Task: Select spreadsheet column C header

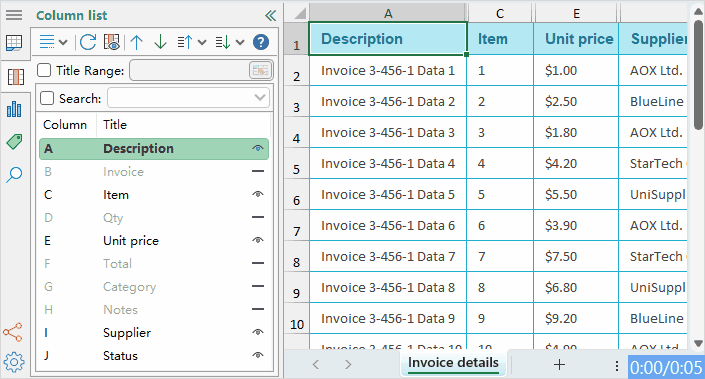Action: point(500,13)
